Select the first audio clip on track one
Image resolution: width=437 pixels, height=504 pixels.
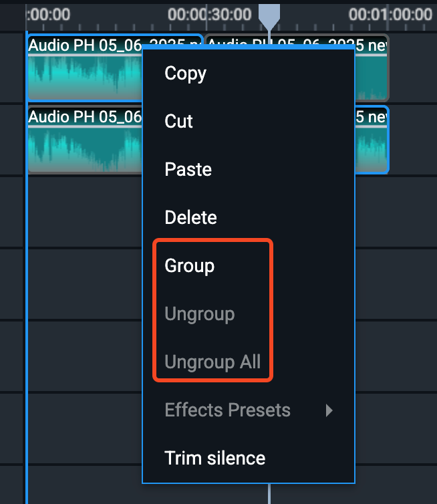(85, 68)
